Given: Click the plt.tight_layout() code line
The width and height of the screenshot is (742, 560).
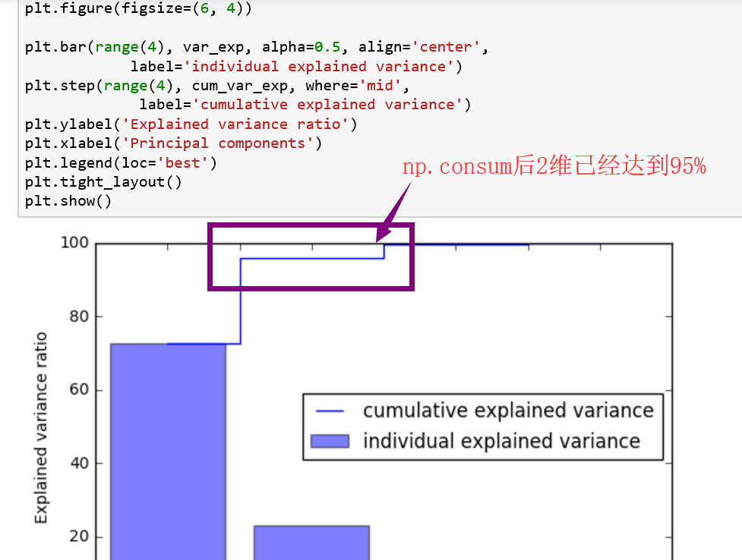Looking at the screenshot, I should [103, 182].
